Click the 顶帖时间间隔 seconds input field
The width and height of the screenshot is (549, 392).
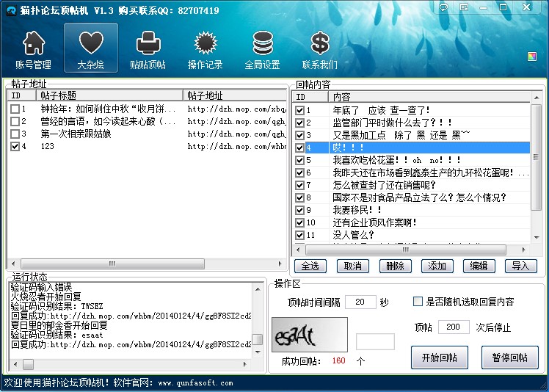[360, 302]
